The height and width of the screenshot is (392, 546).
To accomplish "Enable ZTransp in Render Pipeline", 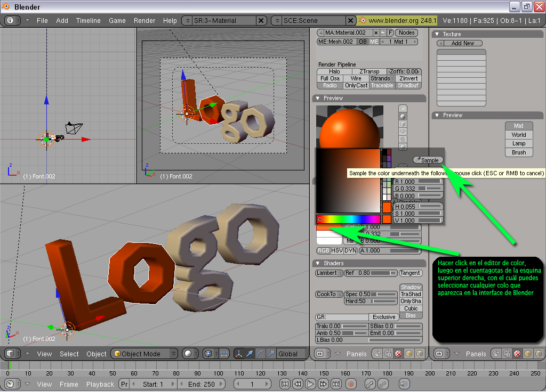I will 369,71.
